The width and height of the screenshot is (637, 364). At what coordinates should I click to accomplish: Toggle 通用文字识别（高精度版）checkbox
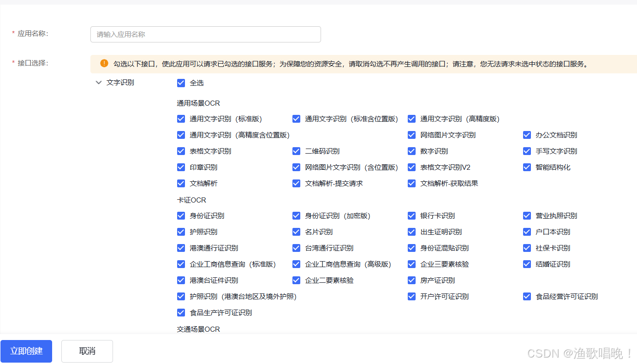(x=411, y=119)
